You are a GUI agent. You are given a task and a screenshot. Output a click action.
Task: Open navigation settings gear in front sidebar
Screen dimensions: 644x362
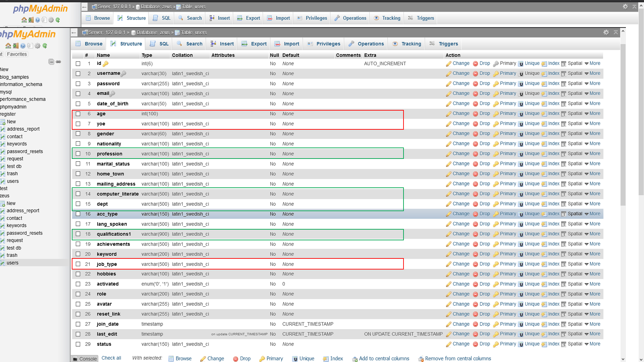[37, 46]
